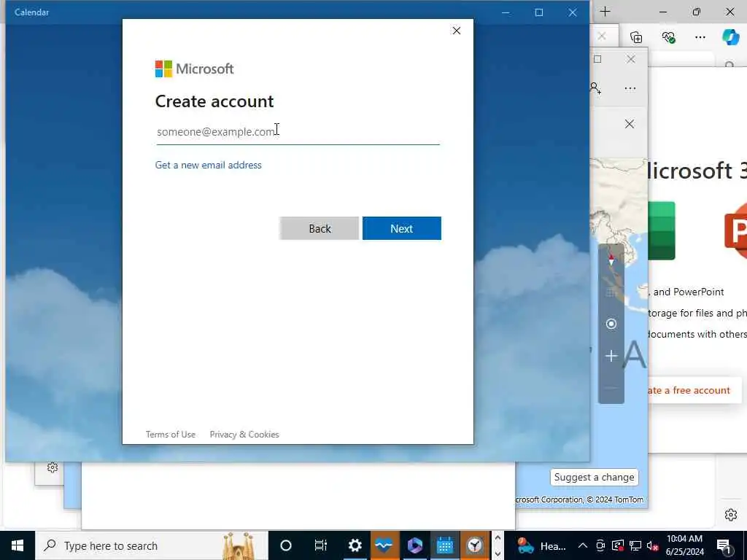Open the Terms of Use link
This screenshot has width=747, height=560.
[171, 435]
